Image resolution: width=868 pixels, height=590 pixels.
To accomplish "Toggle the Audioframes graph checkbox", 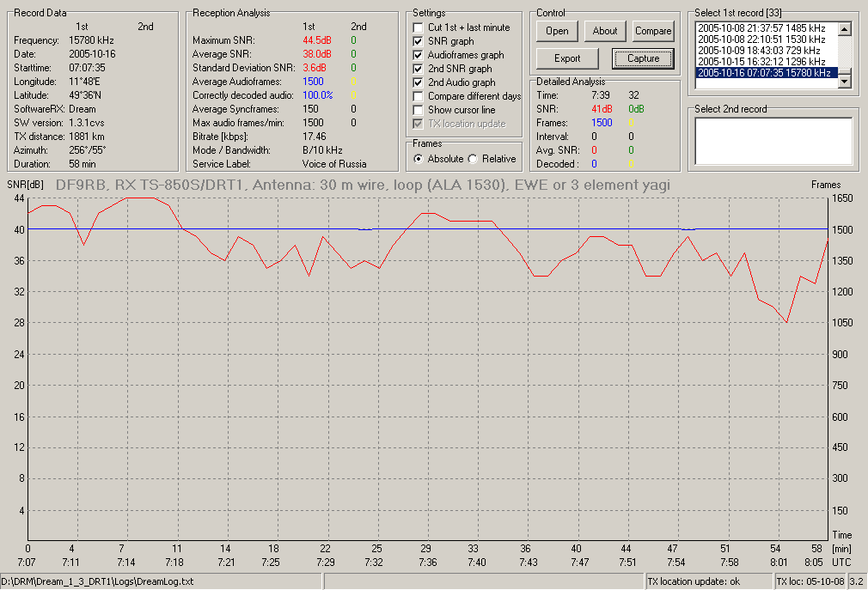I will (x=418, y=55).
